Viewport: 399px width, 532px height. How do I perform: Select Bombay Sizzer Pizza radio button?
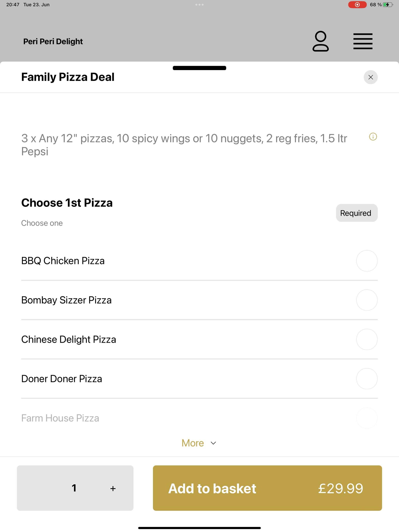tap(367, 300)
